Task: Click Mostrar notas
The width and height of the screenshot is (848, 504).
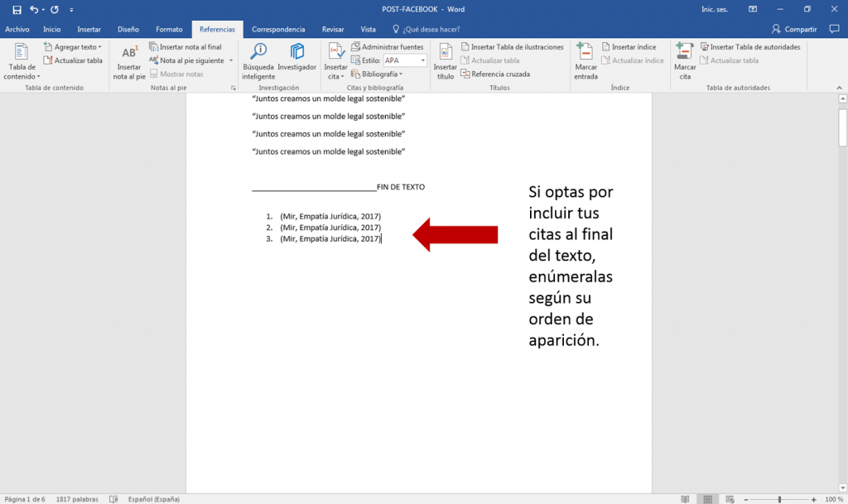Action: coord(176,74)
